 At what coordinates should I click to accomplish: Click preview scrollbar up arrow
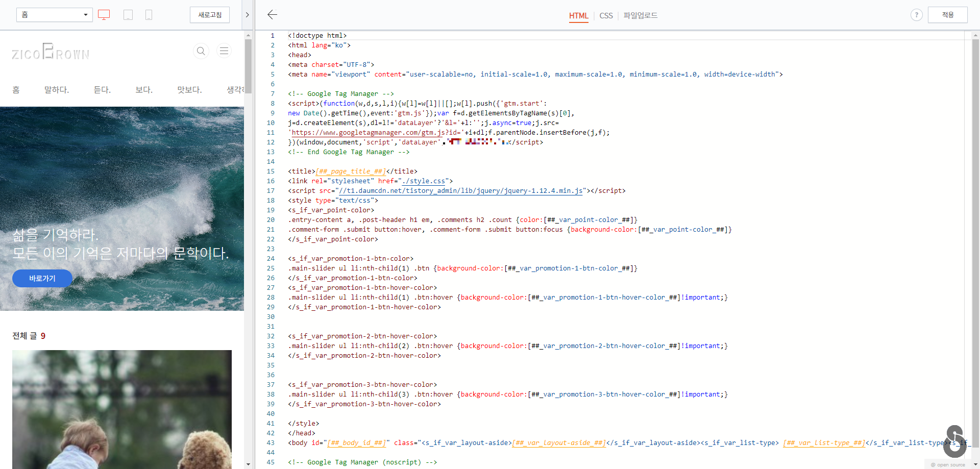[248, 35]
